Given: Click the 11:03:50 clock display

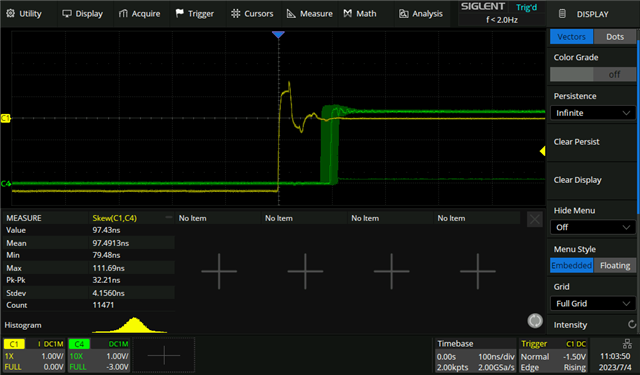Looking at the screenshot, I should [x=615, y=356].
